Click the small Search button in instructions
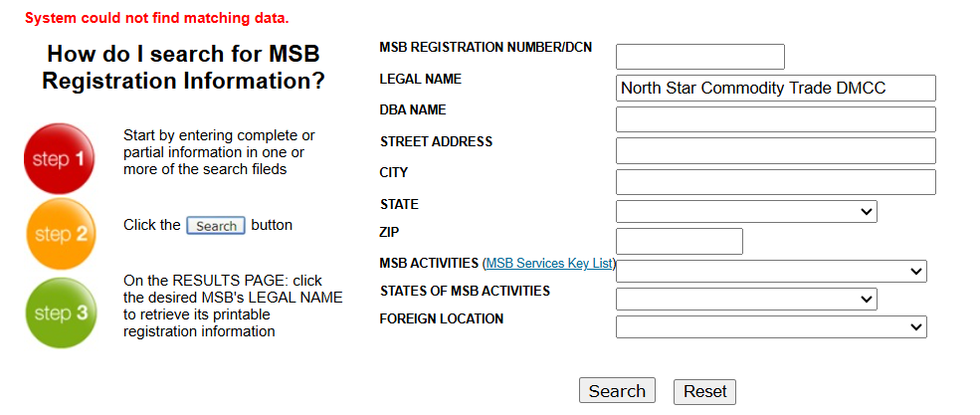980x415 pixels. pos(216,226)
